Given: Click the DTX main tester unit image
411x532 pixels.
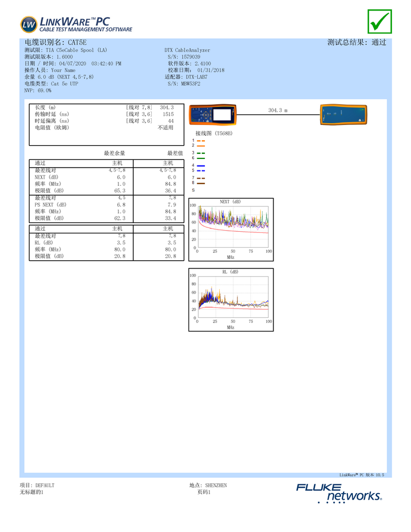Looking at the screenshot, I should click(x=213, y=116).
